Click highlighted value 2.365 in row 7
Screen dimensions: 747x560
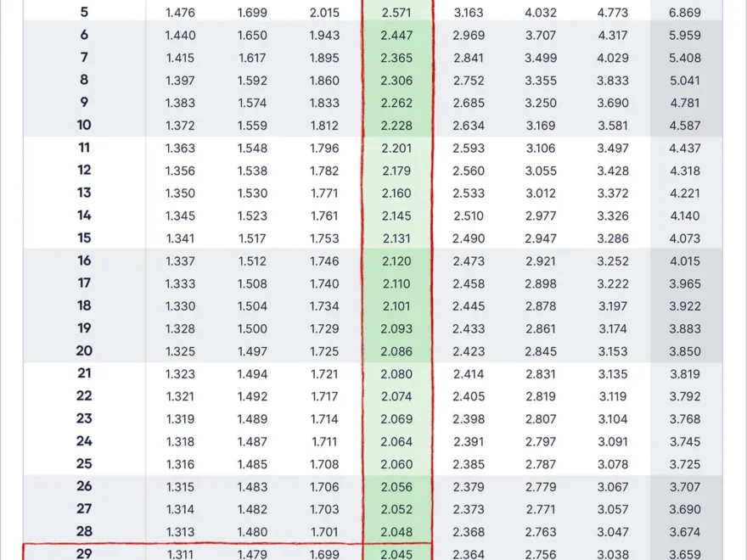click(x=396, y=58)
